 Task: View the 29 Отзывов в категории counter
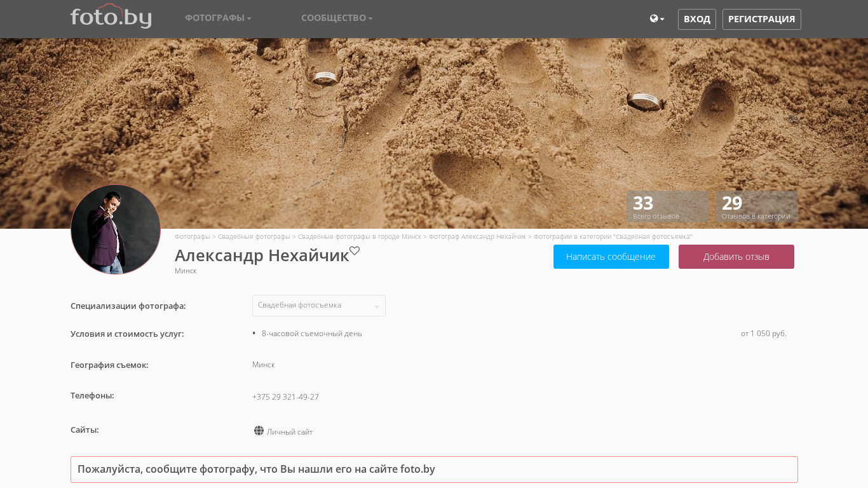756,207
